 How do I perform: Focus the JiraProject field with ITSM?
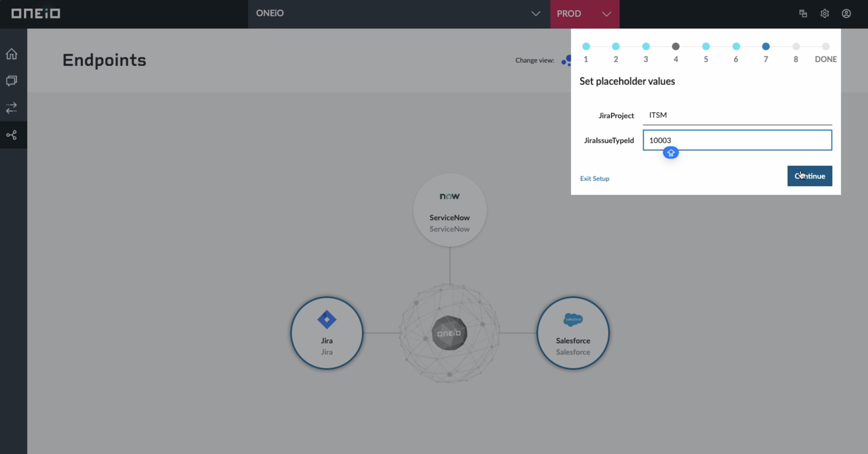(737, 115)
